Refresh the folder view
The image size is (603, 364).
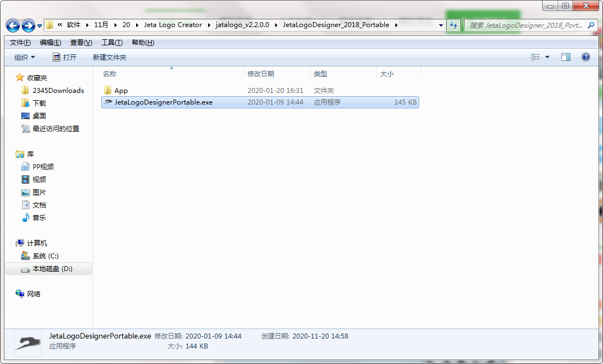point(454,25)
